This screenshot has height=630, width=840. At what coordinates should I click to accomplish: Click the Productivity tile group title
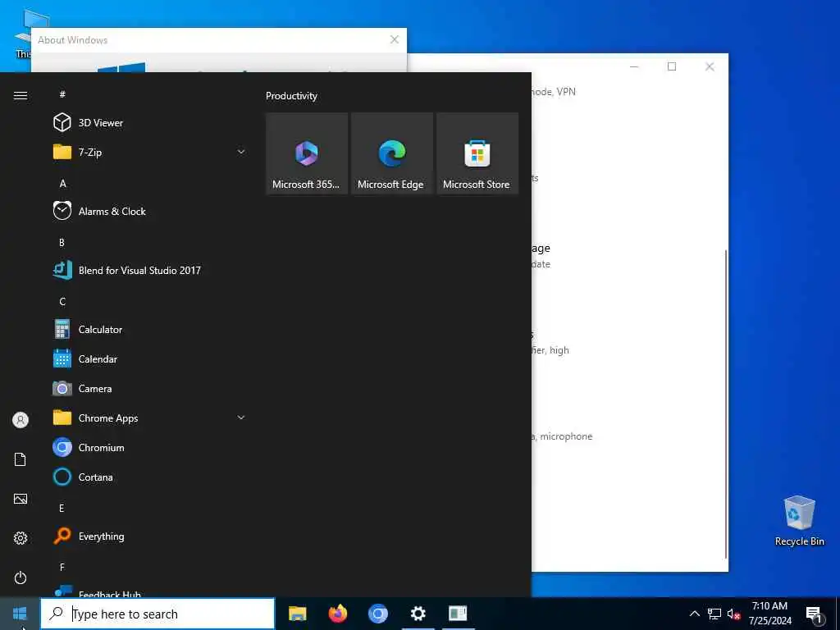[x=291, y=96]
